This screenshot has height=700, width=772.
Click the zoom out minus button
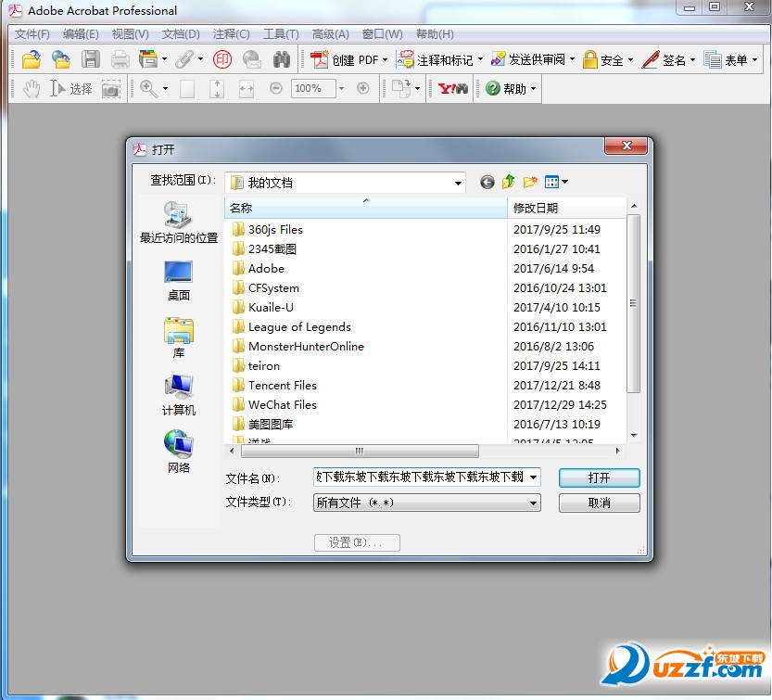coord(276,88)
